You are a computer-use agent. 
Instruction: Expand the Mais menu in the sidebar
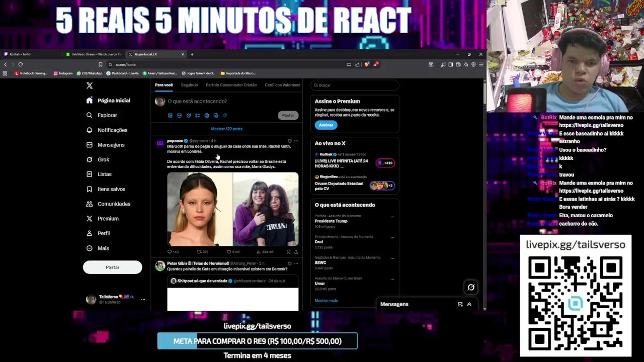tap(98, 248)
